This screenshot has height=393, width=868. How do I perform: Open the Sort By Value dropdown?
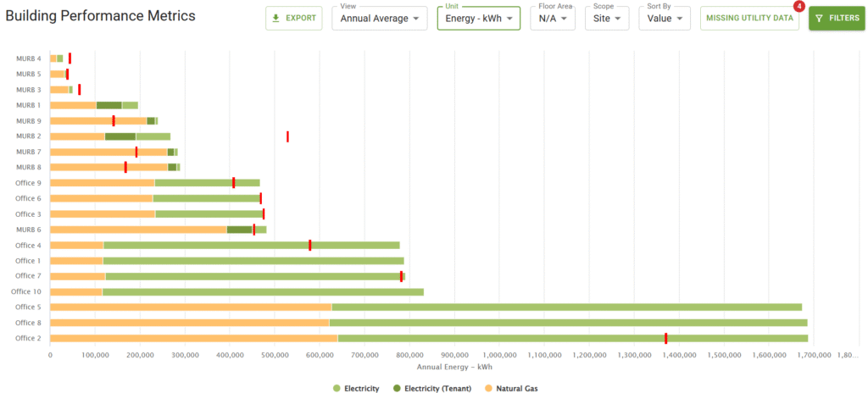point(664,18)
